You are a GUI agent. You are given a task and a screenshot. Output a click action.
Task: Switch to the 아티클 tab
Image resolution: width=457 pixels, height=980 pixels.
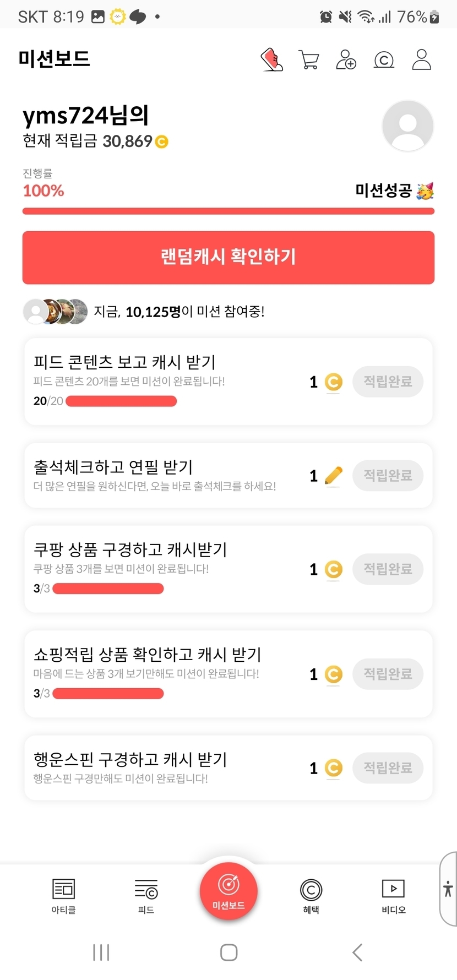(x=63, y=895)
